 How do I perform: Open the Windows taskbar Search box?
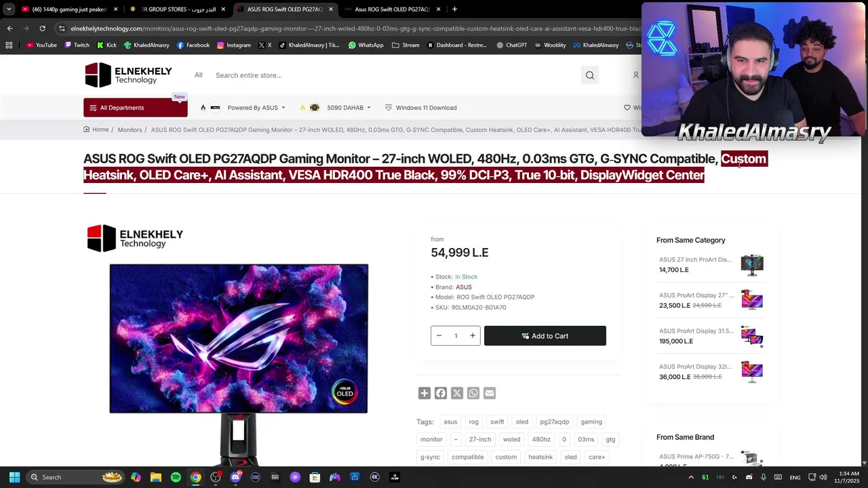[76, 477]
